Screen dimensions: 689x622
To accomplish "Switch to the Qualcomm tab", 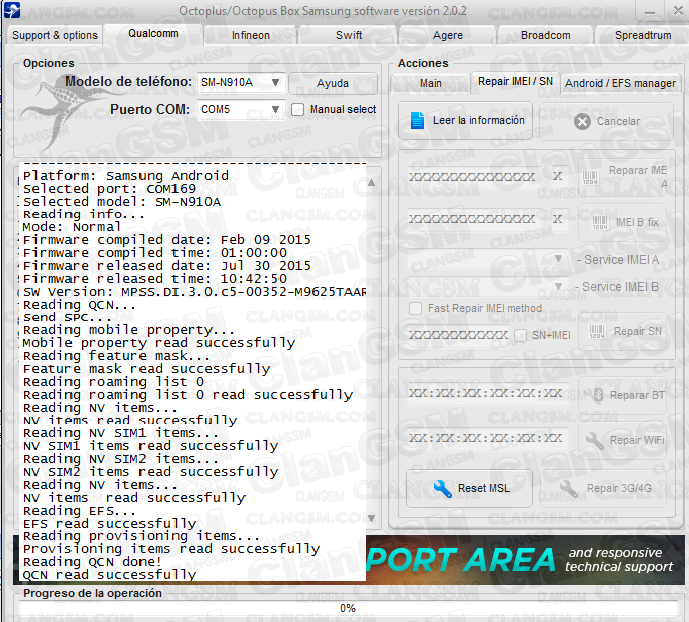I will 153,33.
